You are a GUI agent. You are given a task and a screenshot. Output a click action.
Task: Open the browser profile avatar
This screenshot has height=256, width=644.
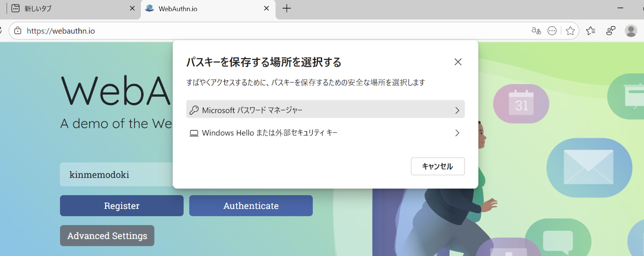coord(631,31)
